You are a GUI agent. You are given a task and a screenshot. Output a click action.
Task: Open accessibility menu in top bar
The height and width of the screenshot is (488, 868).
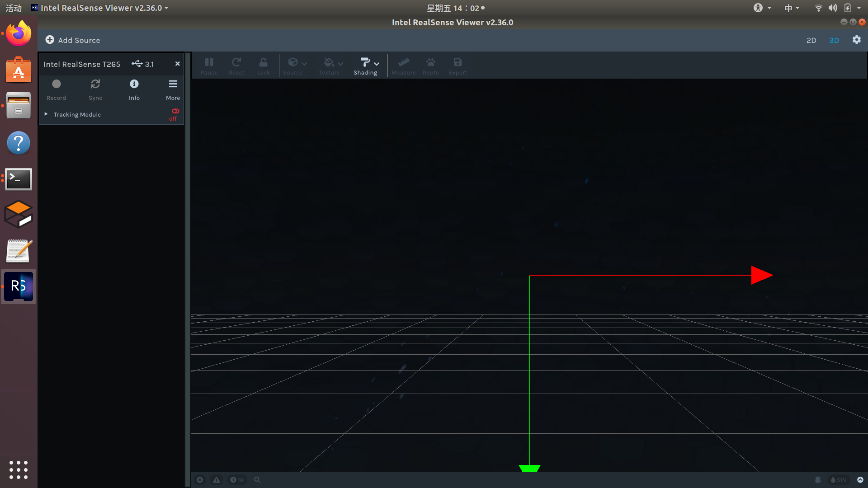(762, 8)
